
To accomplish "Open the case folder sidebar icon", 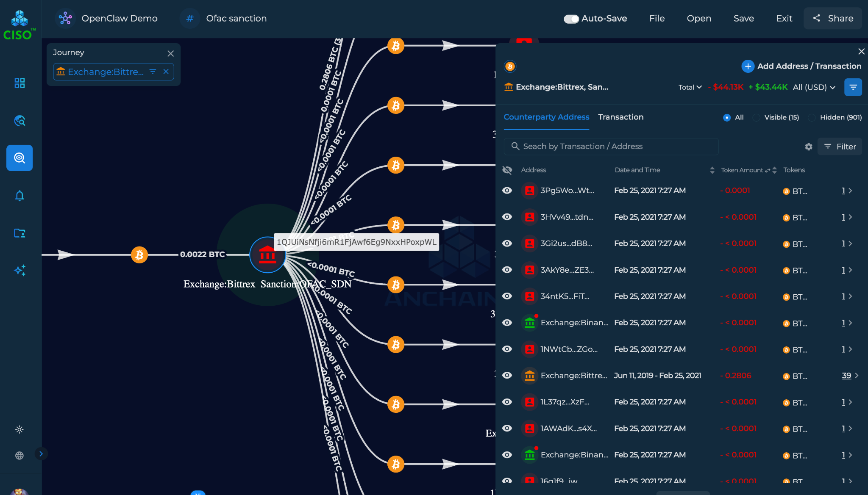I will coord(19,233).
